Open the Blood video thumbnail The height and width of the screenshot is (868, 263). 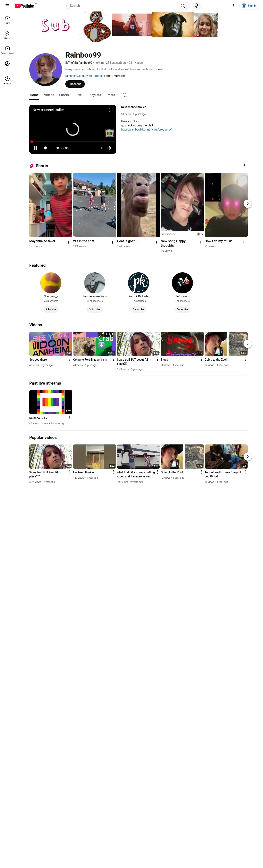coord(182,344)
